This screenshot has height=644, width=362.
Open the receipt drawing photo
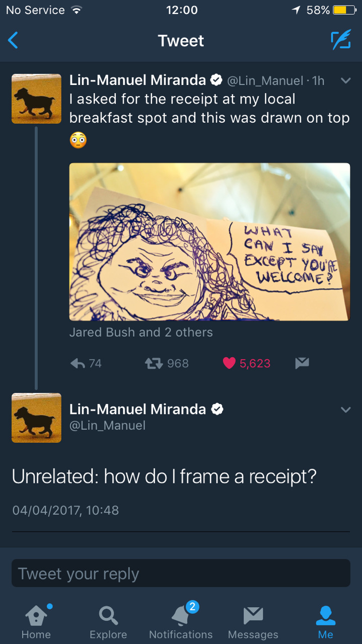click(x=209, y=242)
